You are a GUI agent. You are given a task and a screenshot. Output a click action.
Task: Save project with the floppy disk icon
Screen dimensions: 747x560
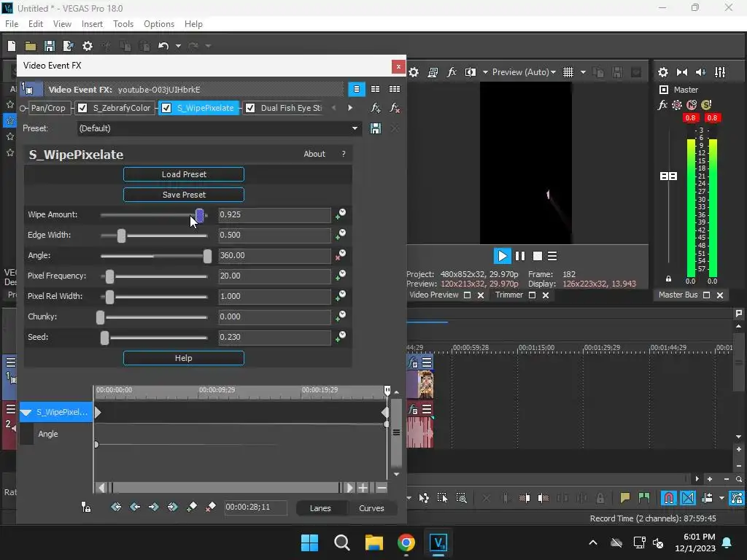[49, 46]
